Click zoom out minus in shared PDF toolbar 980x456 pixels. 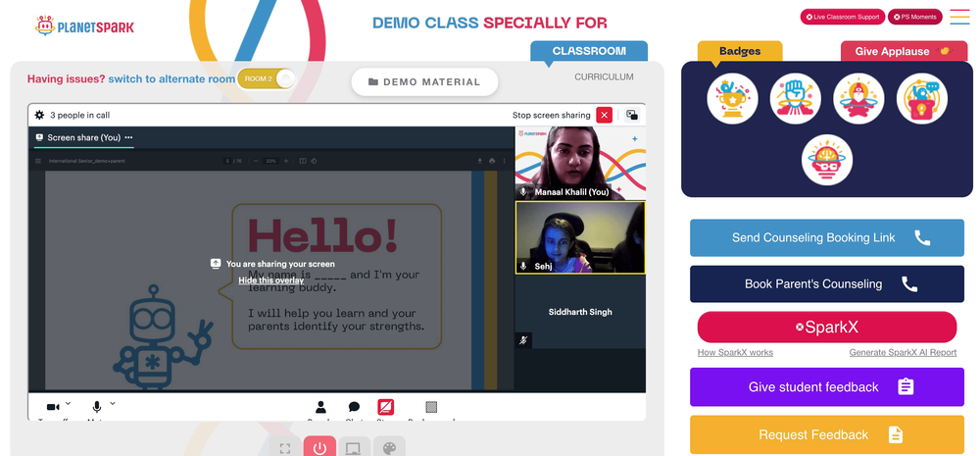pyautogui.click(x=256, y=161)
